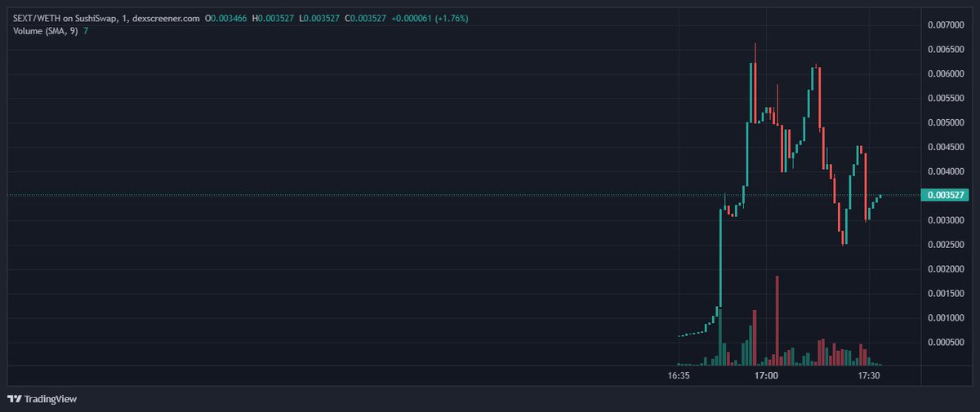Viewport: 980px width, 412px height.
Task: Click the 0.001000 price axis label
Action: (947, 317)
